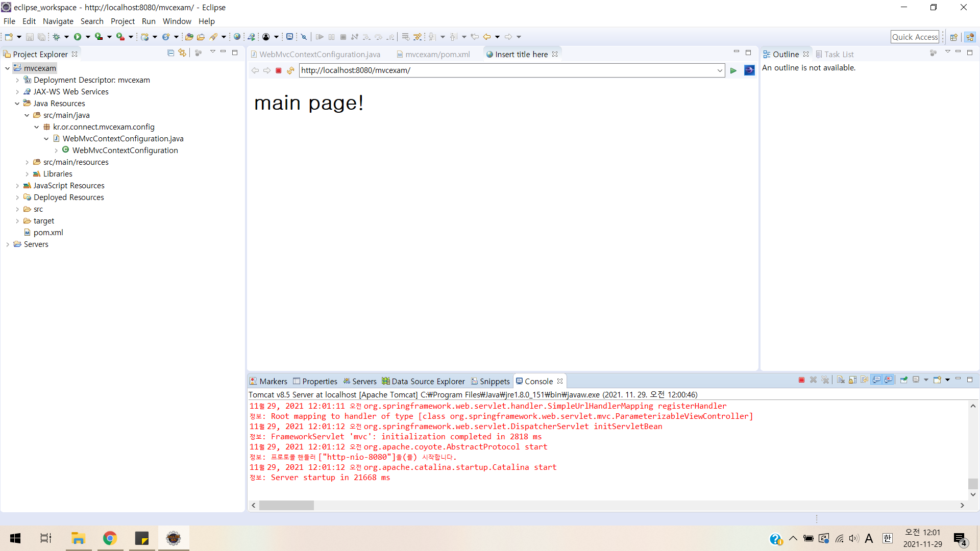980x551 pixels.
Task: Collapse the Java Resources tree node
Action: coord(17,104)
